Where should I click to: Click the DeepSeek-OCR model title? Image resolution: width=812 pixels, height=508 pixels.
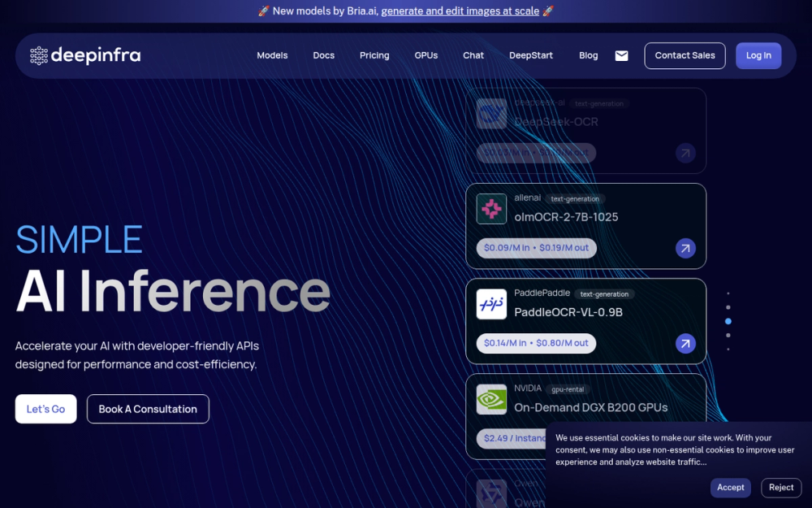556,122
